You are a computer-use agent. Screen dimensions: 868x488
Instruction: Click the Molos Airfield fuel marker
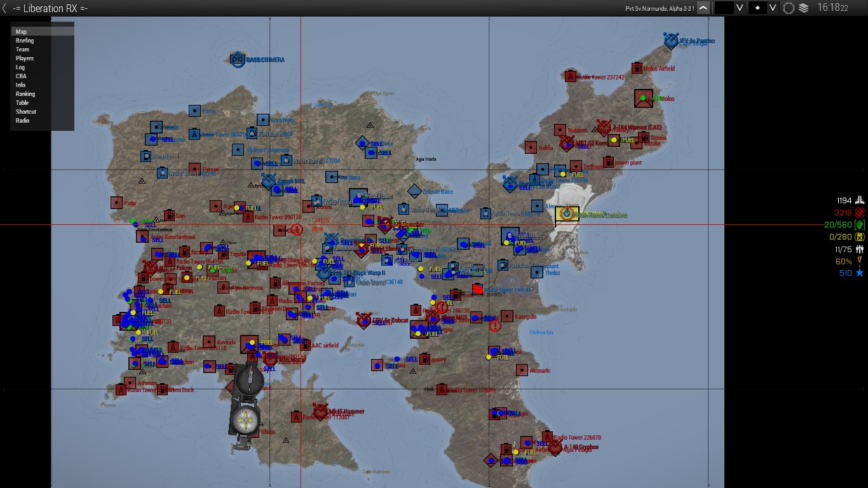point(637,68)
